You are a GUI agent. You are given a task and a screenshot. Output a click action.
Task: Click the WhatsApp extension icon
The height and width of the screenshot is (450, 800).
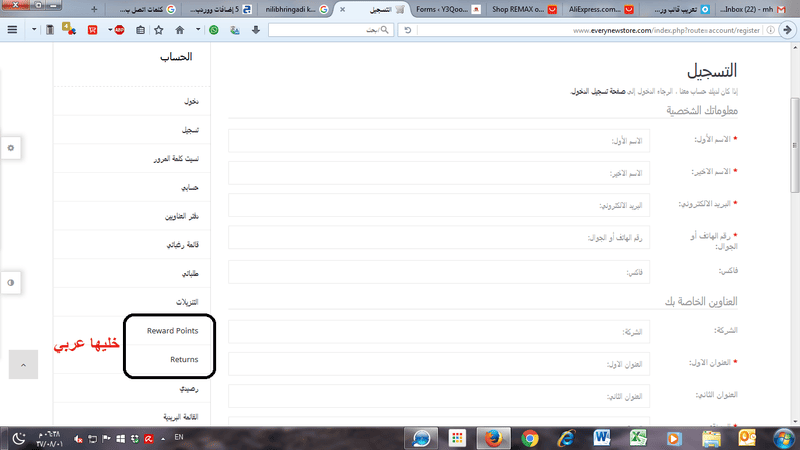(214, 30)
